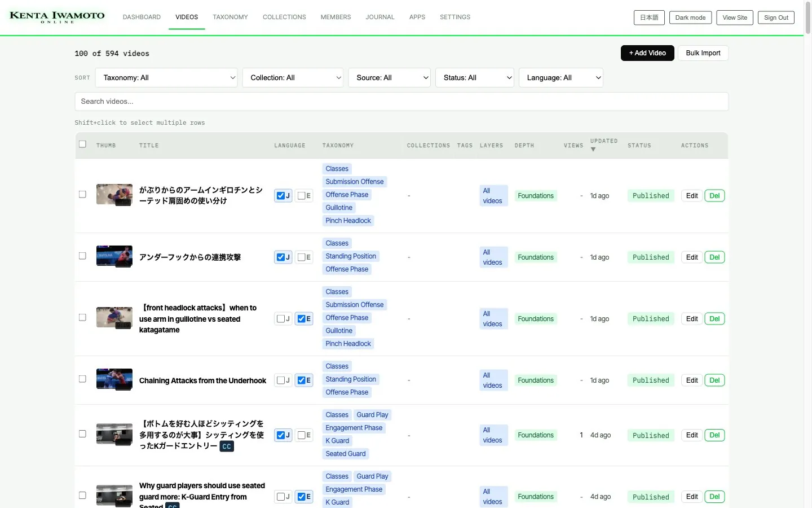Click the Kenta Iwamoto Online logo
Viewport: 812px width, 508px height.
(57, 17)
